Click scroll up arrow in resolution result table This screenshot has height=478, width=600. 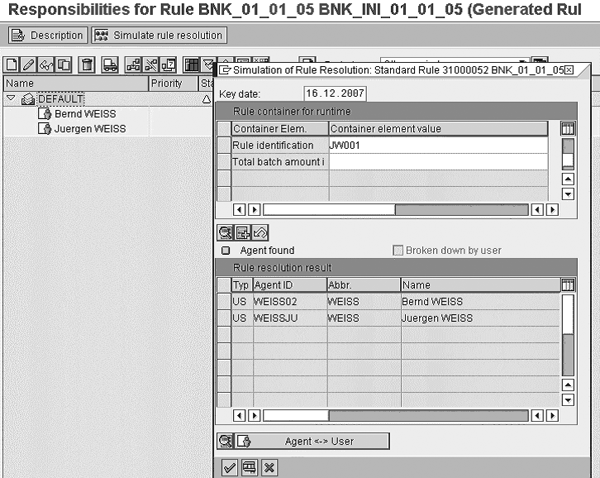tap(568, 385)
